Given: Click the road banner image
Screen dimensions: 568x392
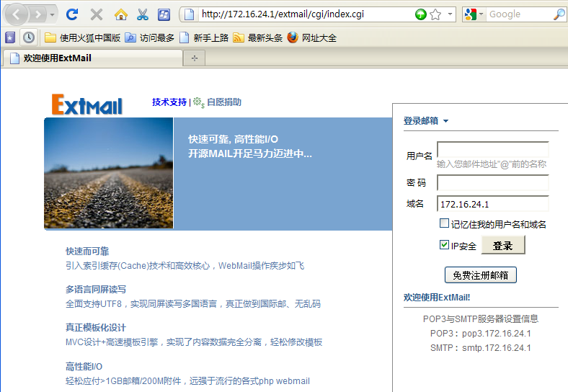Looking at the screenshot, I should (109, 173).
